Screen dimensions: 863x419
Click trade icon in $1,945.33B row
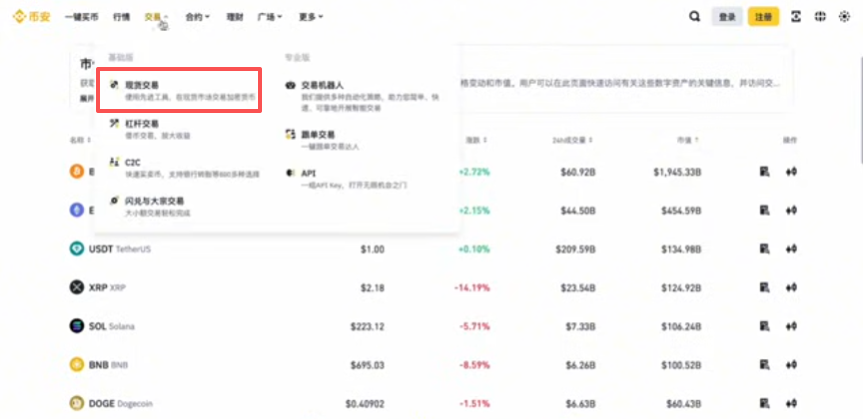791,172
